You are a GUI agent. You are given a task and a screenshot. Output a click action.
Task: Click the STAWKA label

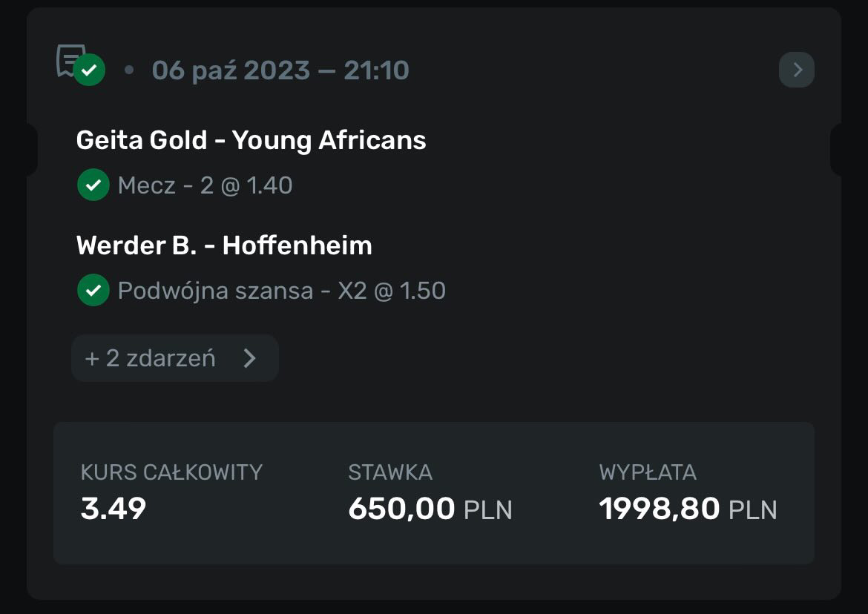[390, 472]
